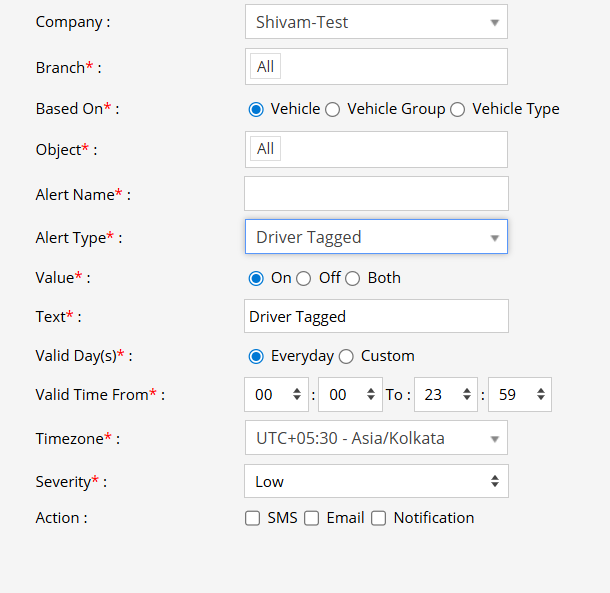Select Vehicle Type as Based On
Screen dimensions: 610x593
(458, 110)
